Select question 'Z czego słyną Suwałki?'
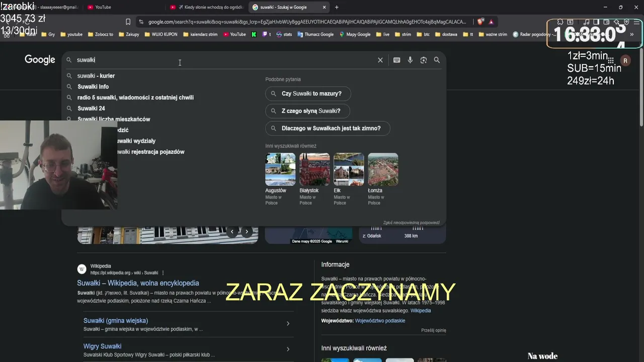The width and height of the screenshot is (644, 362). tap(307, 111)
